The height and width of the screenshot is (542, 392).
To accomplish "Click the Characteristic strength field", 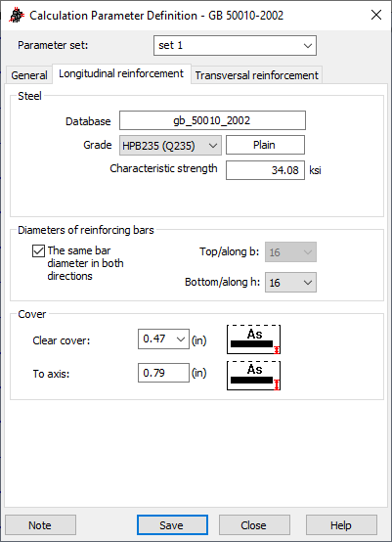I will pos(265,170).
